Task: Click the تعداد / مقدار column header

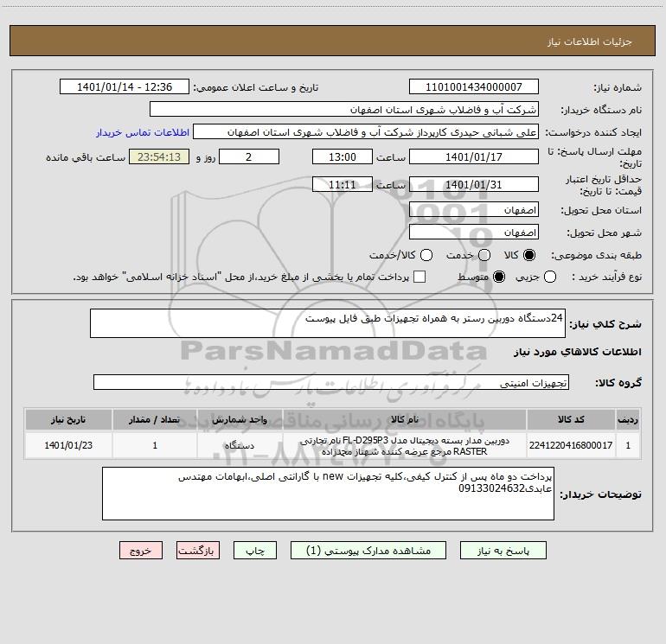Action: click(155, 419)
